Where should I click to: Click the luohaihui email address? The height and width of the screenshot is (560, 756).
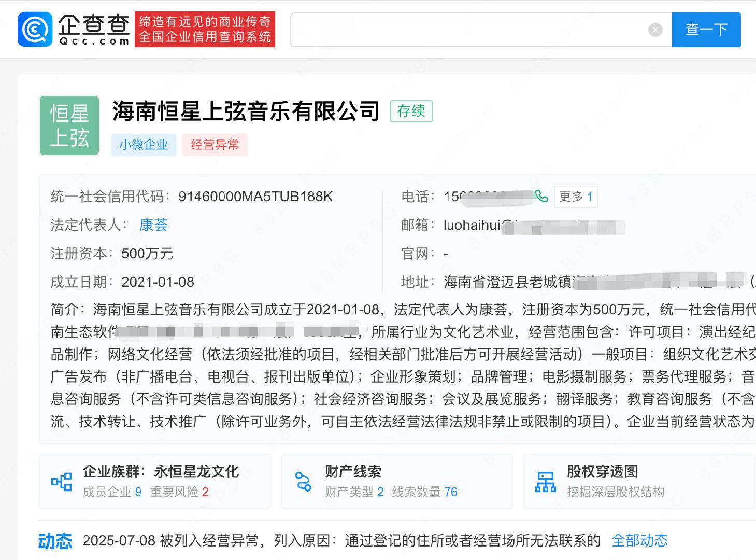pyautogui.click(x=534, y=226)
